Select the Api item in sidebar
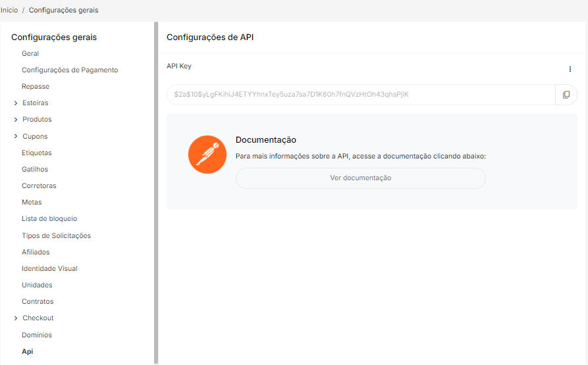 [x=27, y=352]
